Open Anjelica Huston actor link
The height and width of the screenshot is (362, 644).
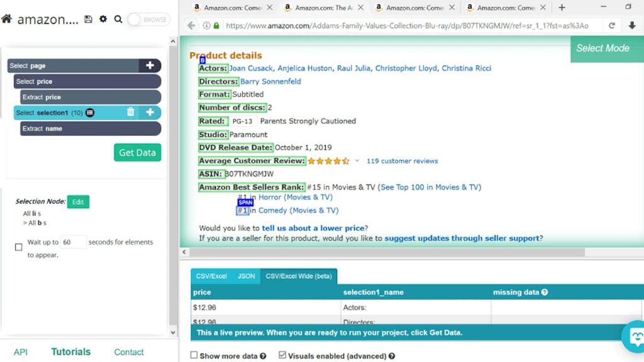305,68
